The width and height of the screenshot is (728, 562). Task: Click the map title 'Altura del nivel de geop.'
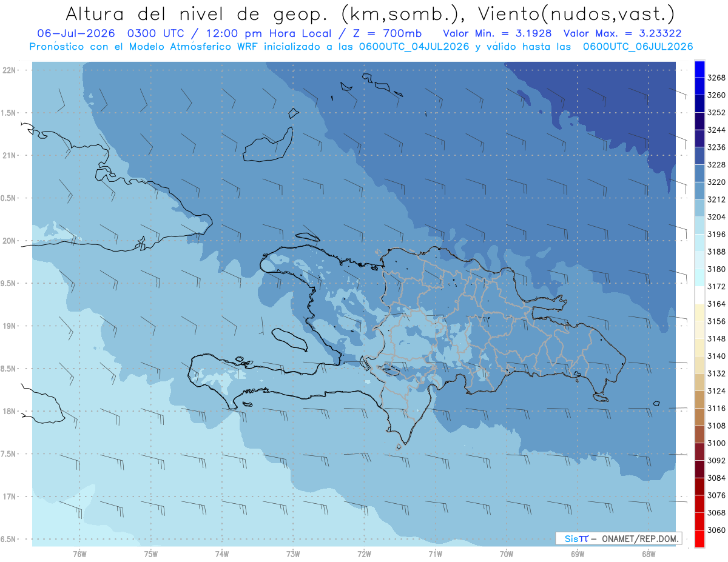pyautogui.click(x=197, y=13)
